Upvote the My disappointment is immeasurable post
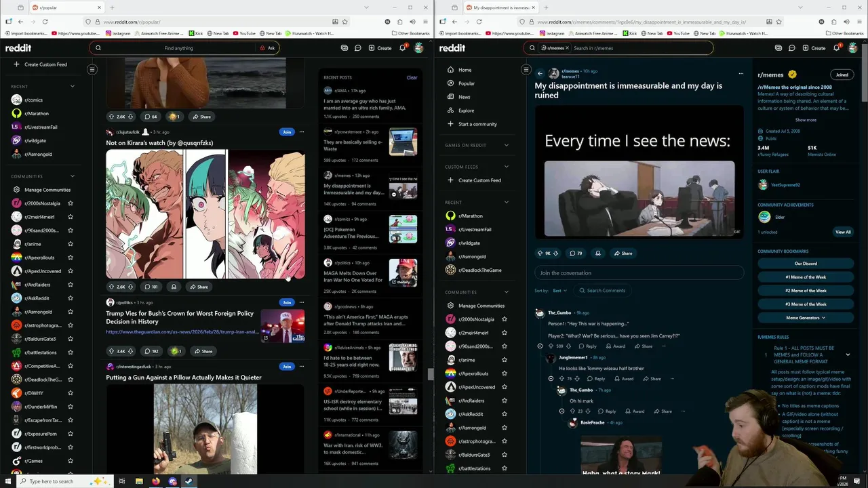This screenshot has width=868, height=488. (x=540, y=253)
